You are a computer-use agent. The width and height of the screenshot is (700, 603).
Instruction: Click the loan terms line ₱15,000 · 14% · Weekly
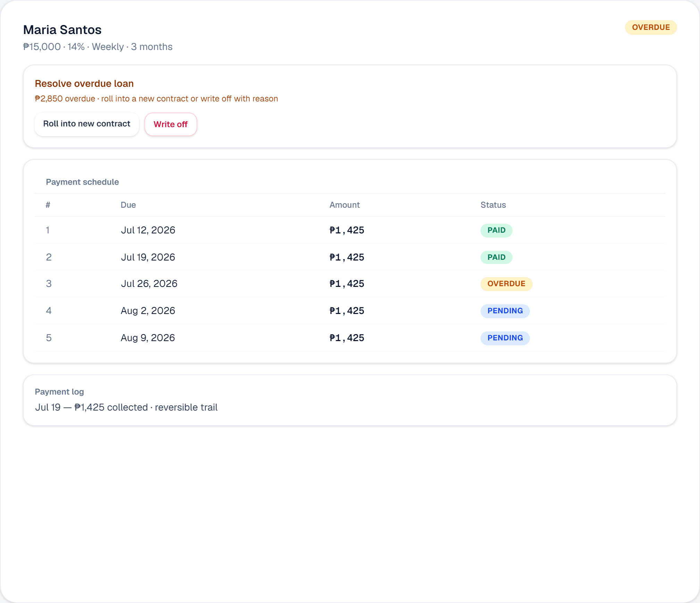point(98,47)
